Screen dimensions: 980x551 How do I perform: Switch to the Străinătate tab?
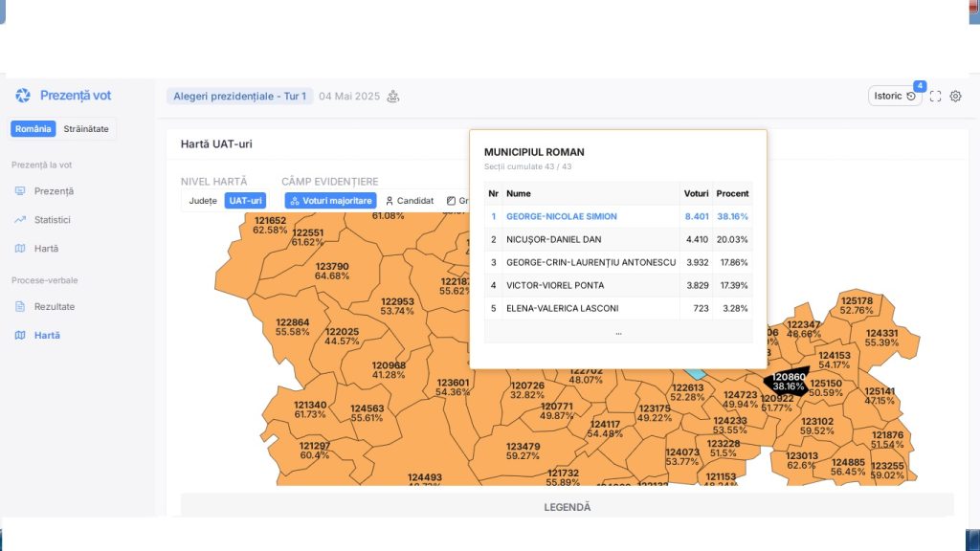pyautogui.click(x=86, y=129)
